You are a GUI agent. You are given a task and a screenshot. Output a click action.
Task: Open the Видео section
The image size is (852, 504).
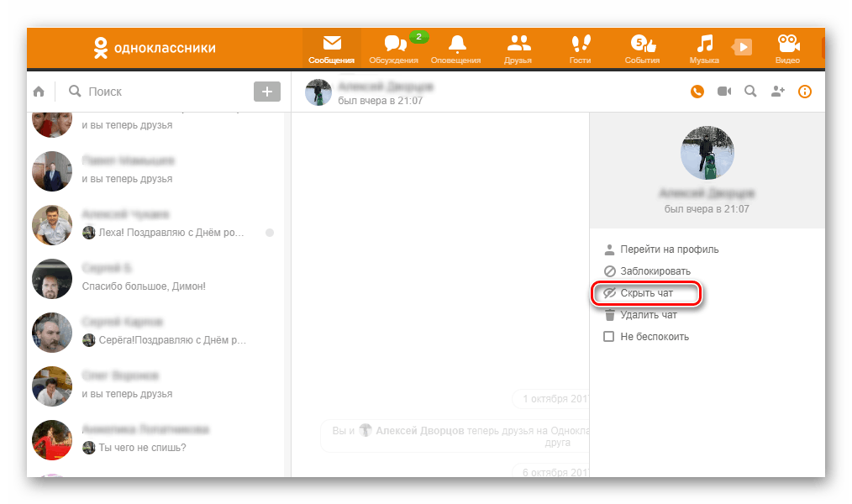[788, 49]
